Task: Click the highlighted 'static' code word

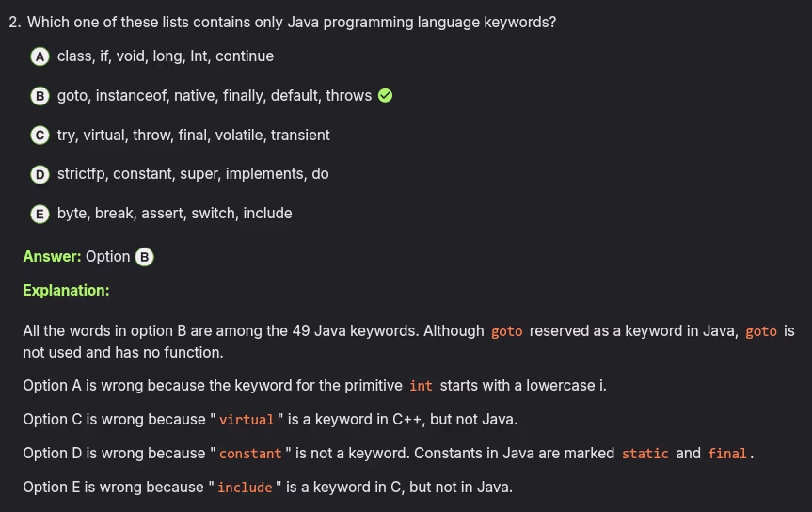Action: (x=645, y=454)
